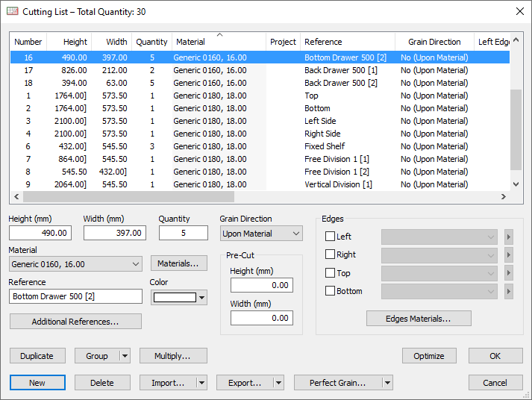Open the Bottom edge material dropdown

tap(439, 291)
